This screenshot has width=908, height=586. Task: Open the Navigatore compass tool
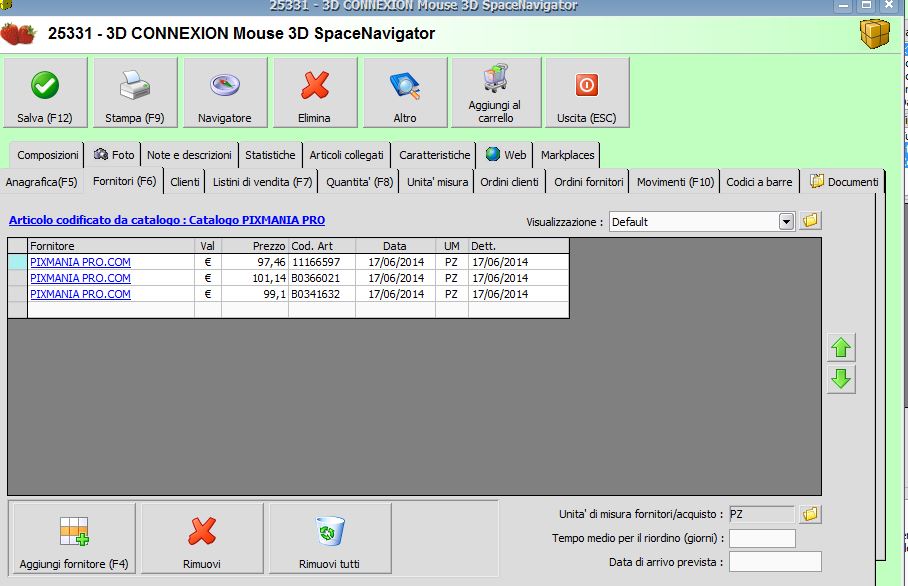coord(225,93)
